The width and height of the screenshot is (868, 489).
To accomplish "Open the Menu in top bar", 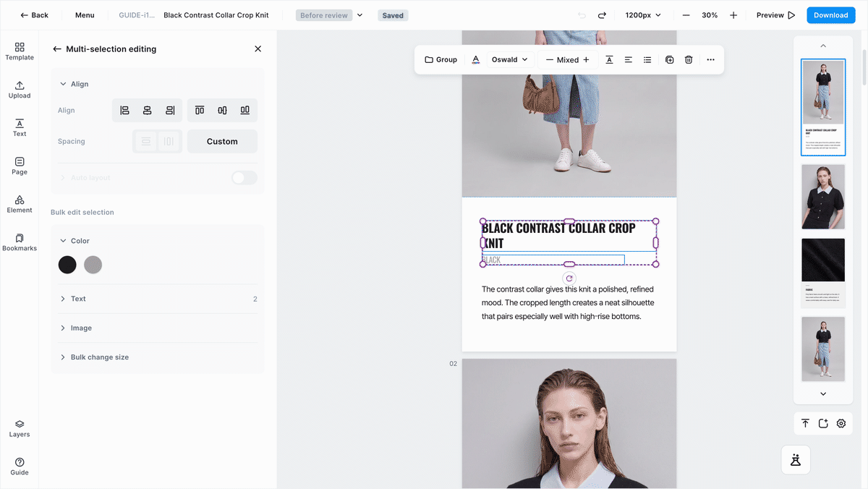I will 85,15.
